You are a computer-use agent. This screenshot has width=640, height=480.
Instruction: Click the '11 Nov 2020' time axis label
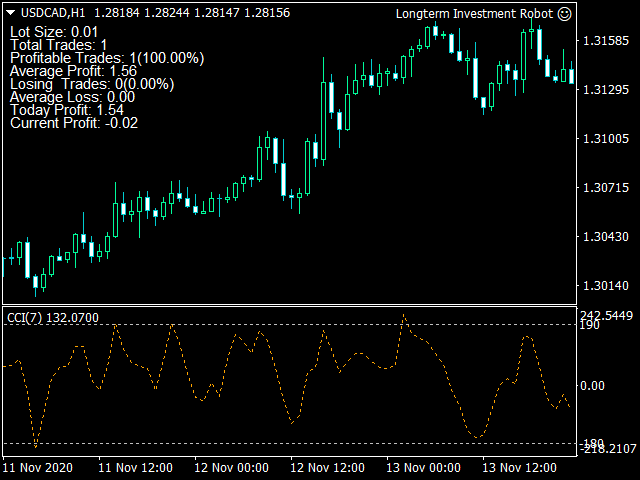(x=38, y=467)
